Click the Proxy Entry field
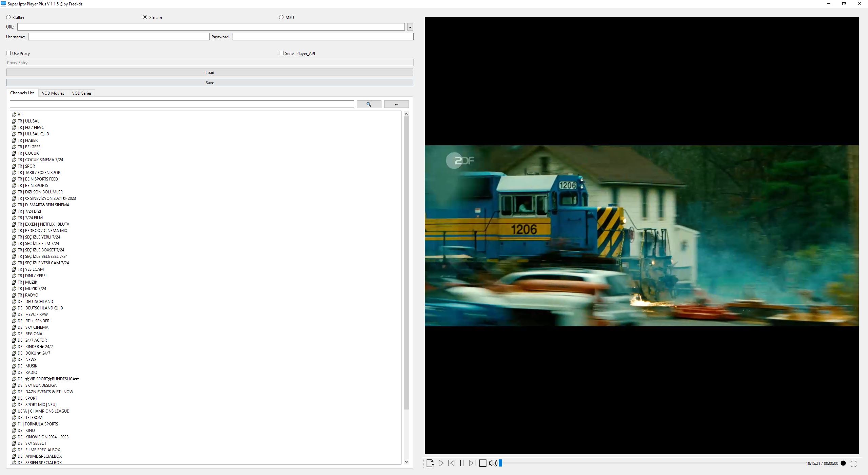Image resolution: width=868 pixels, height=475 pixels. 210,63
